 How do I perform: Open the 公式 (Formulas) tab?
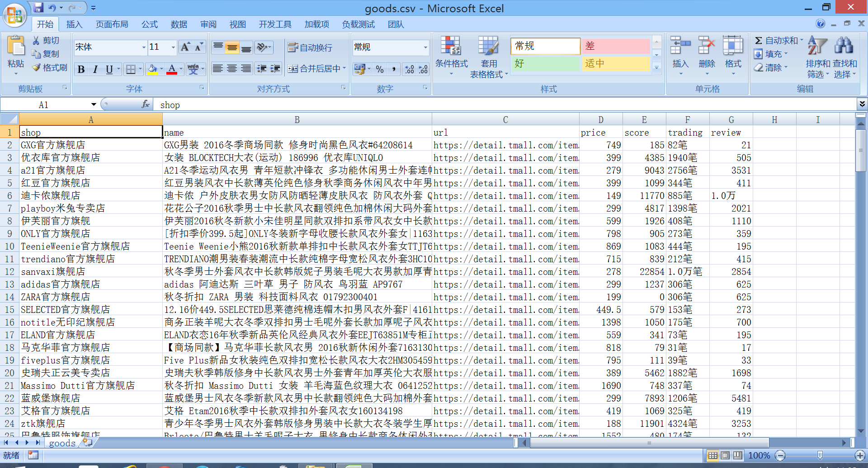click(149, 24)
